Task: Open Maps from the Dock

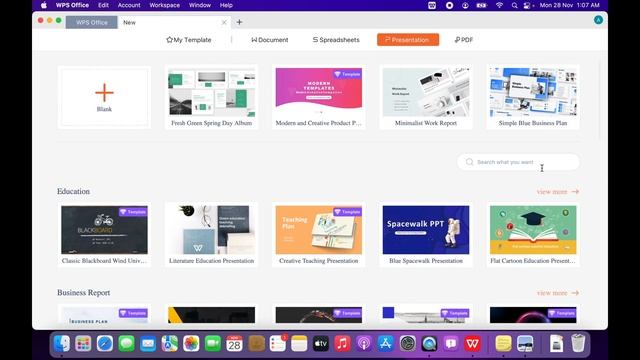Action: pos(169,344)
